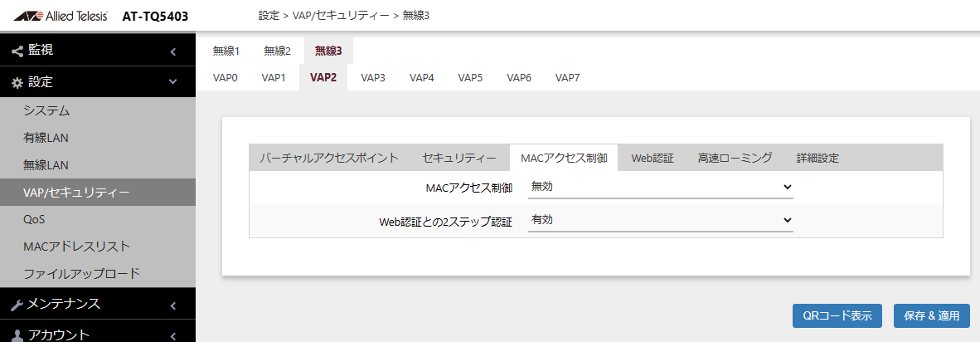Click the wrench icon beside メンテナンス

[17, 305]
